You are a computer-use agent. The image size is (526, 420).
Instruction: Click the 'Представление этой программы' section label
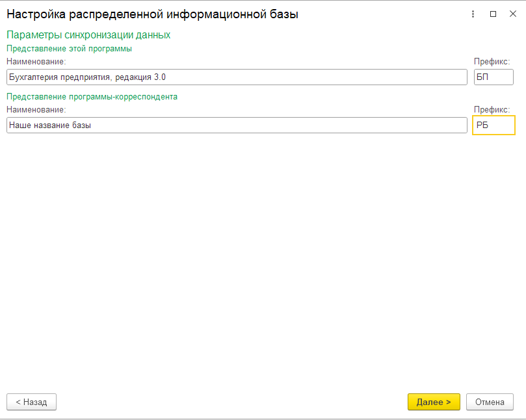click(x=69, y=49)
